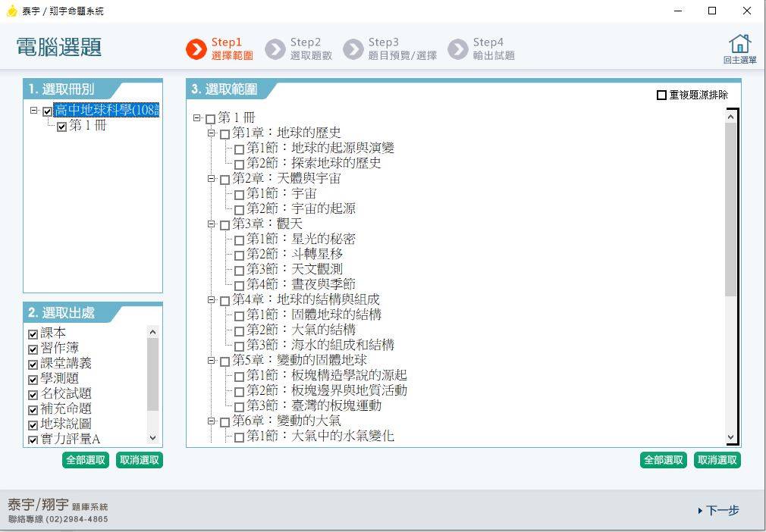Image resolution: width=766 pixels, height=532 pixels.
Task: Check 第2節：宇宙的起源 checkbox
Action: click(x=240, y=211)
